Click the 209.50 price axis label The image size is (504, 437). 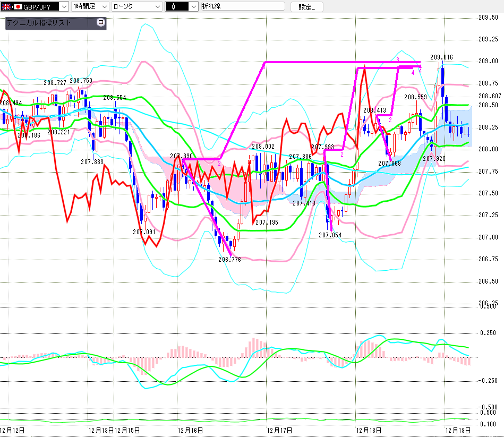(x=488, y=18)
